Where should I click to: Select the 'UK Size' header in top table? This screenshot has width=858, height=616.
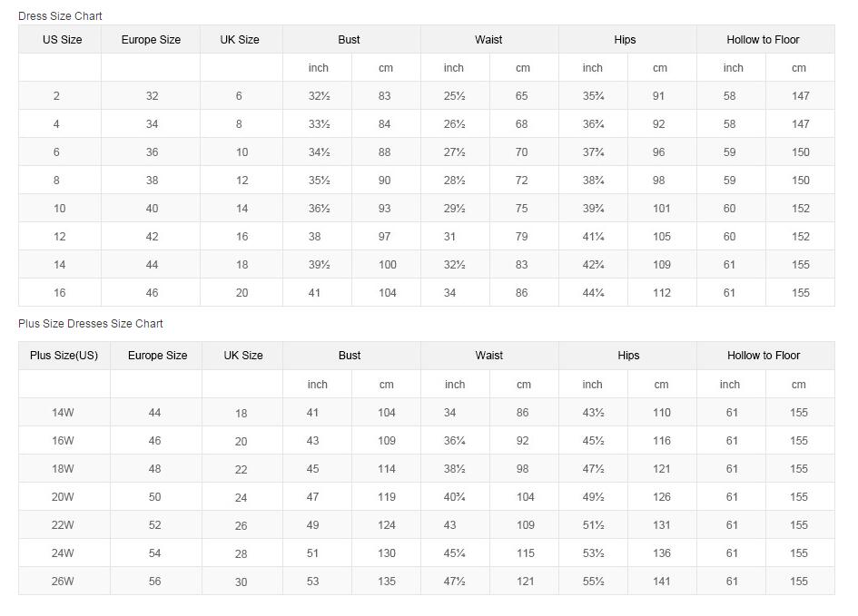[240, 40]
